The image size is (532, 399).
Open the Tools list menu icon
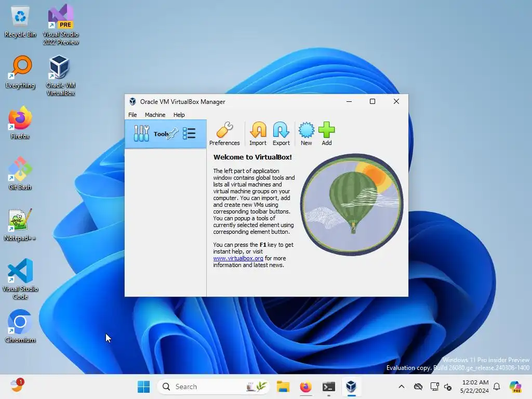point(189,134)
